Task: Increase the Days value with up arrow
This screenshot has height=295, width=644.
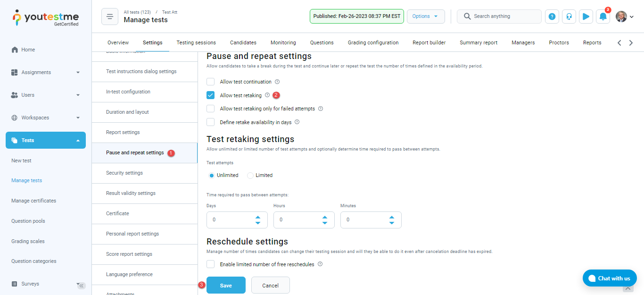Action: 258,217
